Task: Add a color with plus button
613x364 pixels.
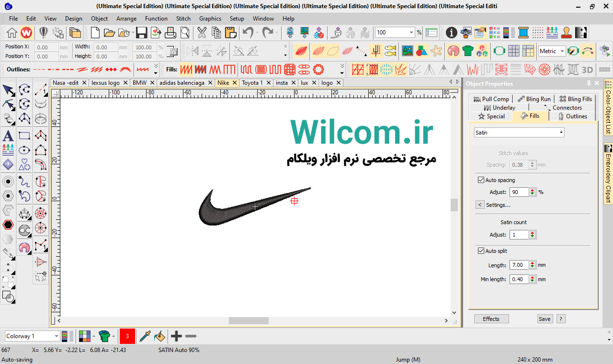Action: tap(177, 336)
